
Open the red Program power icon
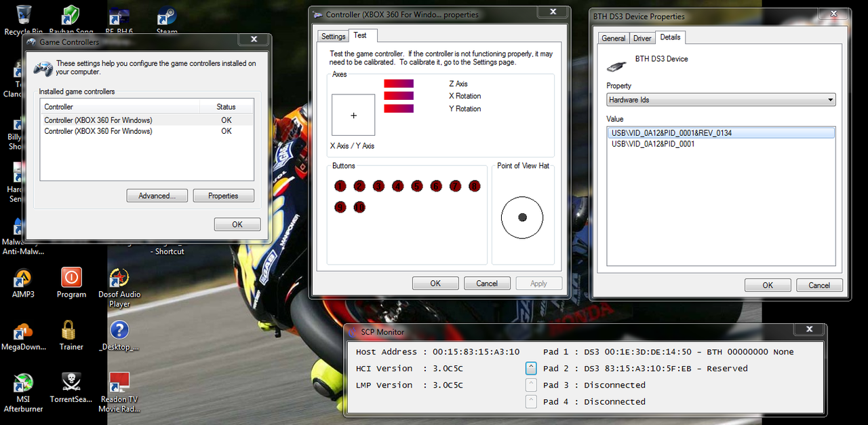pos(71,278)
